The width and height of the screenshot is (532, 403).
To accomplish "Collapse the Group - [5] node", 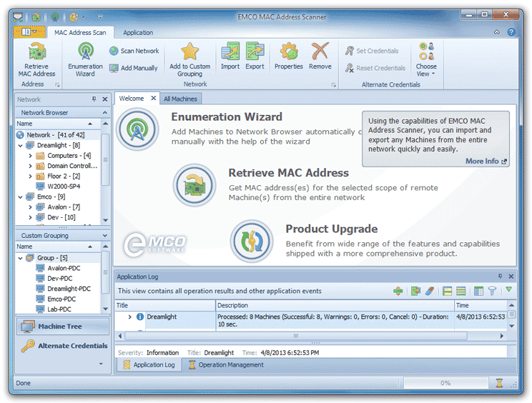I will click(x=20, y=258).
